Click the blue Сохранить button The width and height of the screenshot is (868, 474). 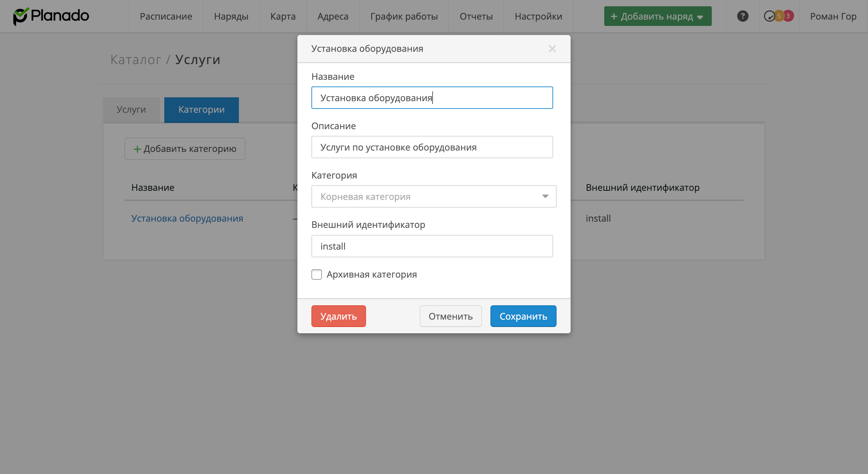(x=523, y=316)
